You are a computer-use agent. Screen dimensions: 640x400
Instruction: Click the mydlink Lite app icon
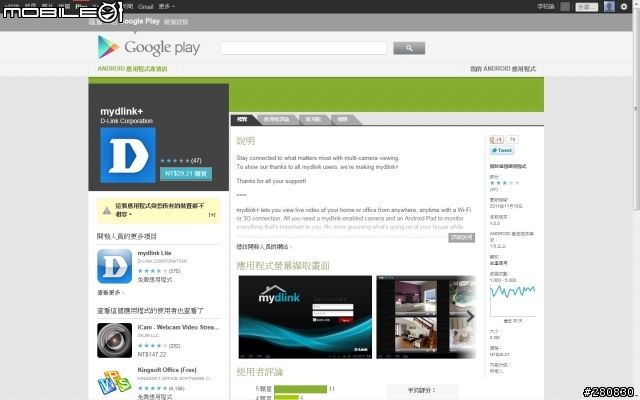click(x=114, y=266)
